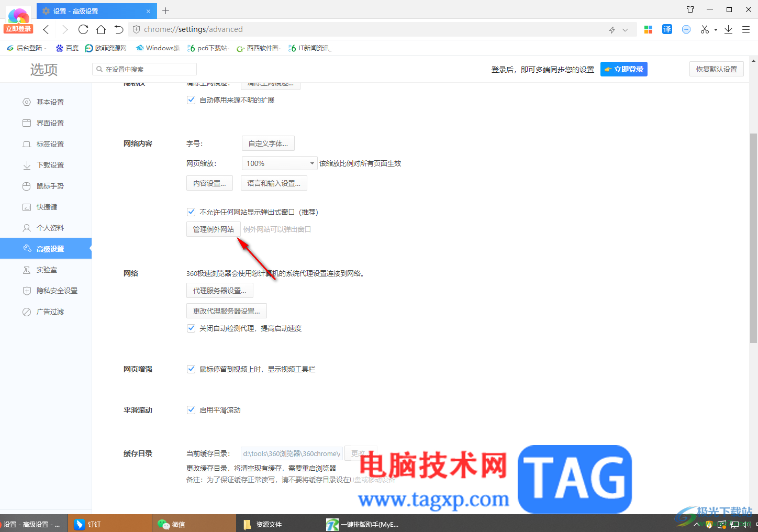Click the 管理例外网站 button
The image size is (758, 532).
click(213, 229)
